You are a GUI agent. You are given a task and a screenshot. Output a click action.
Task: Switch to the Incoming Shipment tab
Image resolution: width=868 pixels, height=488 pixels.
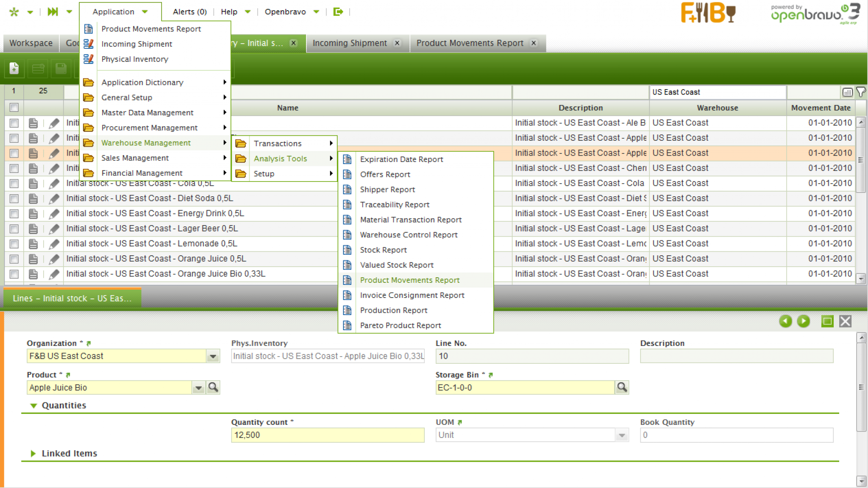point(349,43)
